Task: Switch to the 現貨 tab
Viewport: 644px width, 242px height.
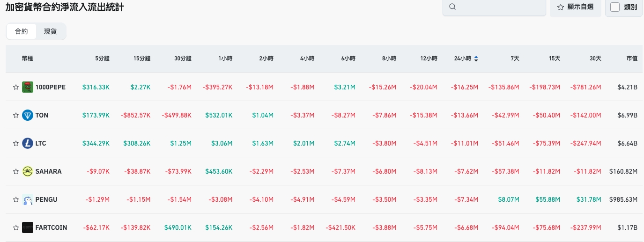Action: click(x=50, y=31)
